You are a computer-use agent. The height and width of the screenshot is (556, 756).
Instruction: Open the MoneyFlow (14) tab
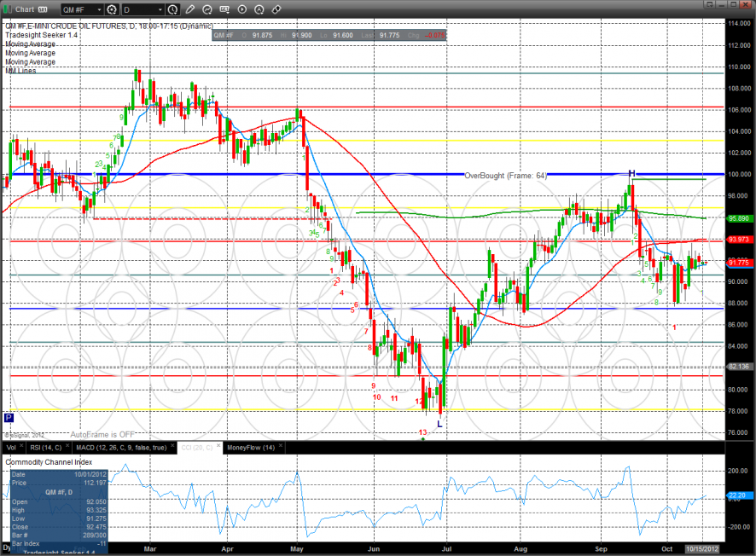click(250, 447)
